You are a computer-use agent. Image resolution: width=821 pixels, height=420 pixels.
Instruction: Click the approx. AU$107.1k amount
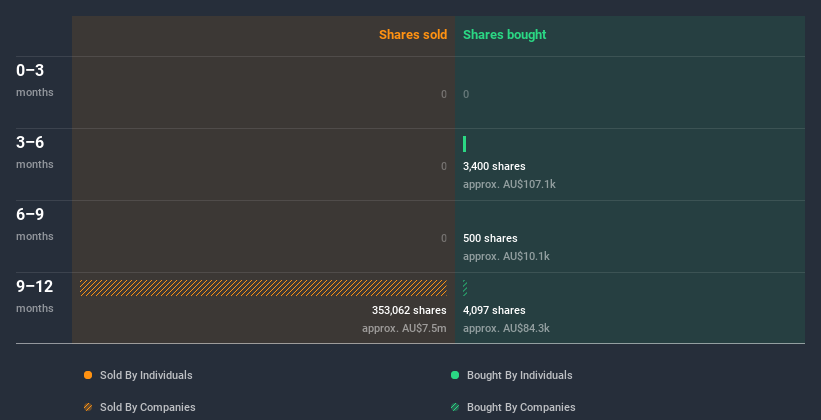click(x=509, y=184)
